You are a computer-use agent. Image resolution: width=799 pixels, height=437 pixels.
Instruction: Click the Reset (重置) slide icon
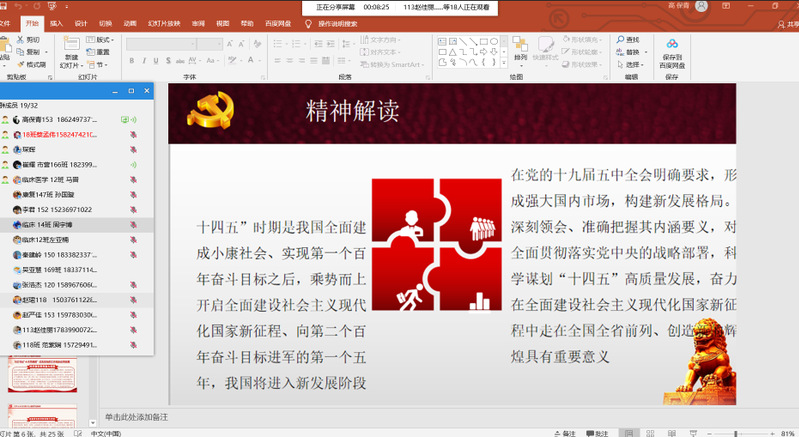click(96, 52)
